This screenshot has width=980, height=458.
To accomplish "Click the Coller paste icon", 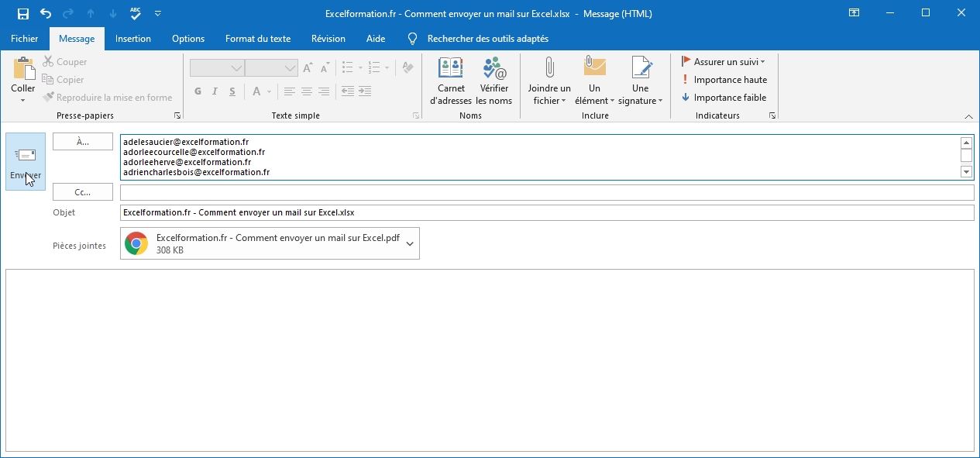I will [23, 69].
